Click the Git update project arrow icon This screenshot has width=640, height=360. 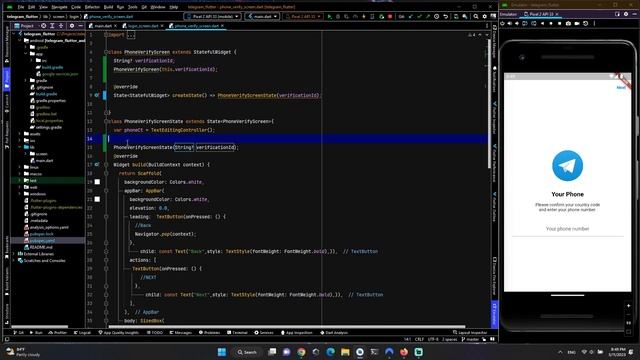[x=411, y=17]
